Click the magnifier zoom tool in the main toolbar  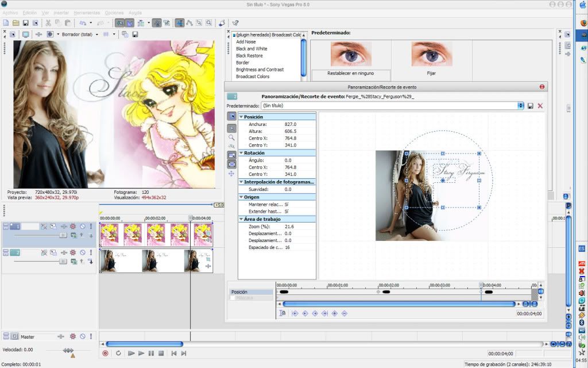click(209, 23)
